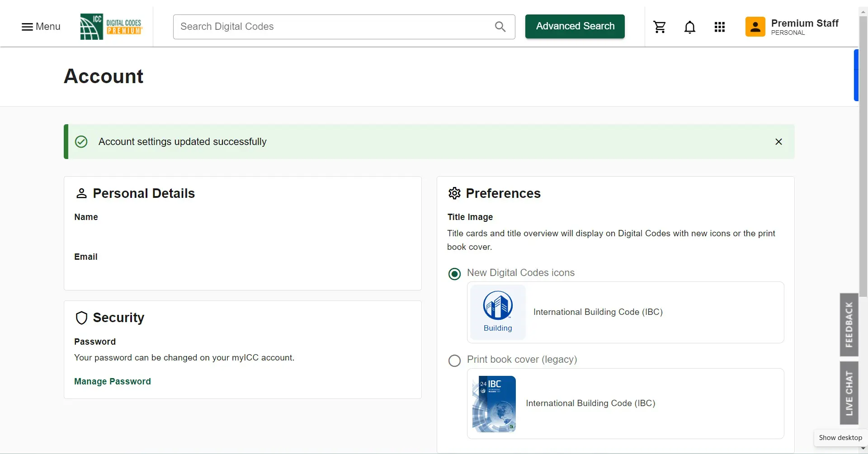
Task: Click "Account settings updated successfully" message
Action: (x=183, y=142)
